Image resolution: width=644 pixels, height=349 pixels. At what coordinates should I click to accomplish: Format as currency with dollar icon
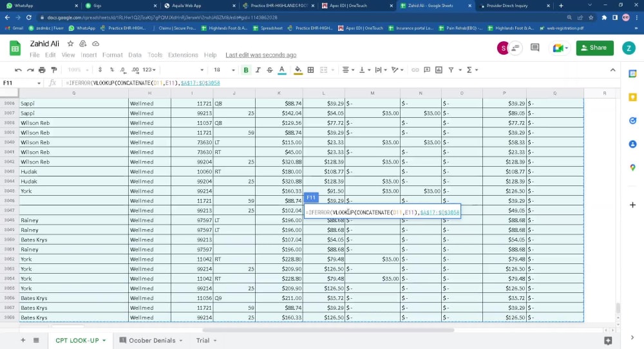[100, 70]
